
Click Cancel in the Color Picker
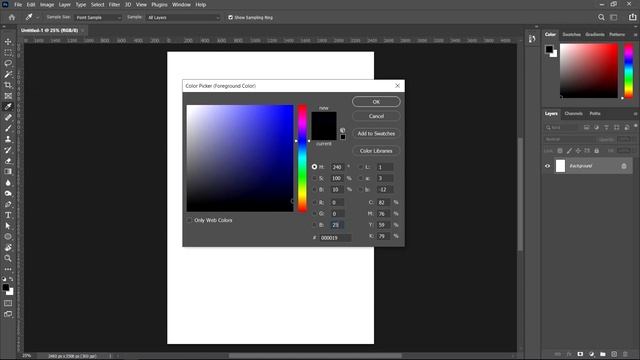[x=376, y=116]
